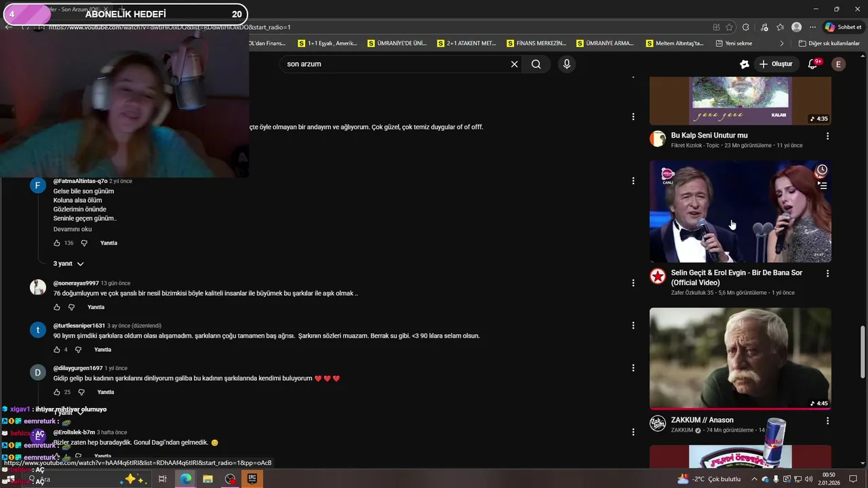Open the 2+1 ATAKENT MET bookmark
Viewport: 868px width, 488px height.
(467, 43)
